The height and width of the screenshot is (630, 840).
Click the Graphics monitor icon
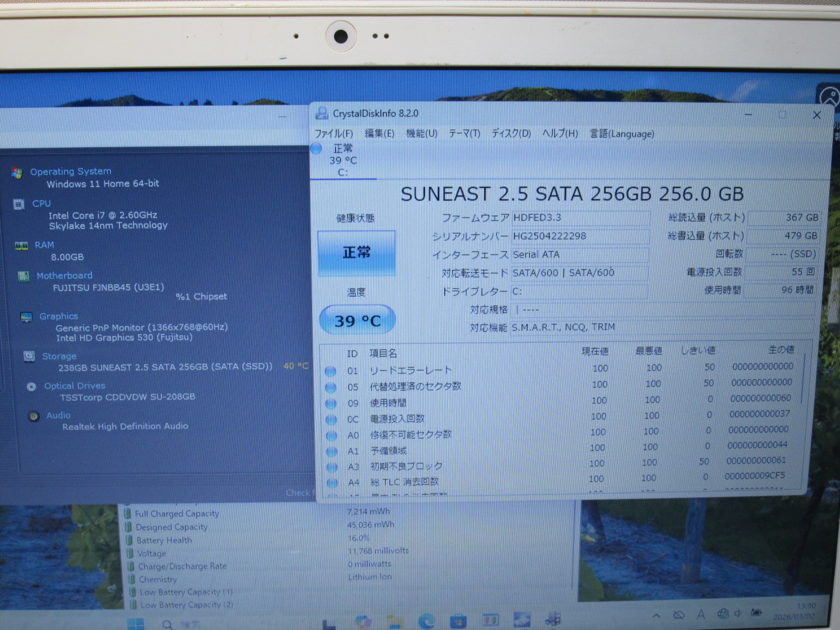[26, 317]
